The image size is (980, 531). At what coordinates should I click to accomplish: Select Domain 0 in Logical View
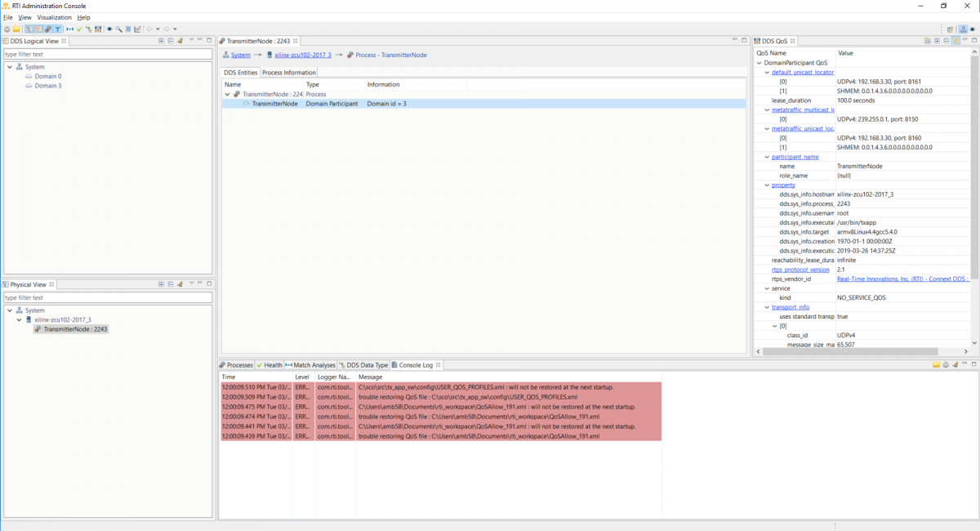coord(47,76)
